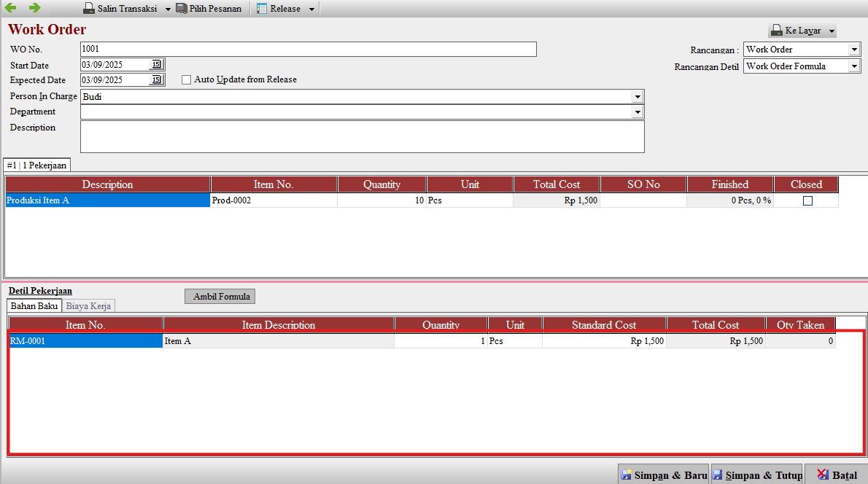Open the Person In Charge dropdown

[638, 97]
